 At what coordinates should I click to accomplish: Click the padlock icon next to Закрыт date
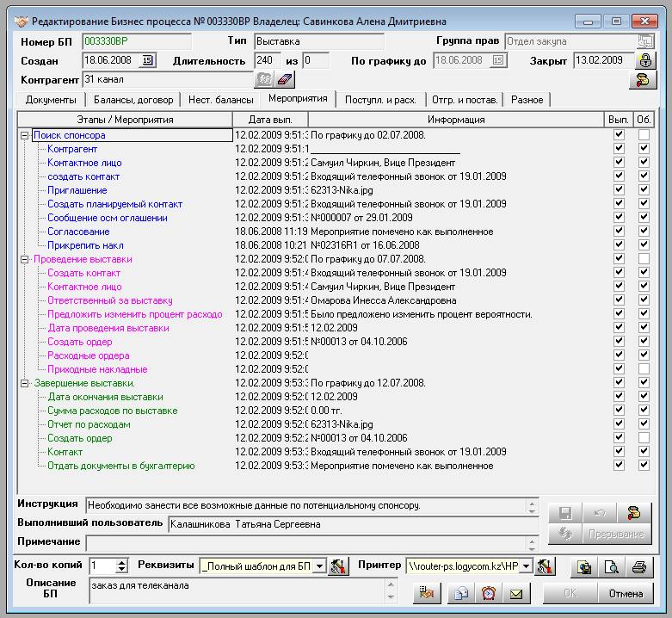(645, 60)
